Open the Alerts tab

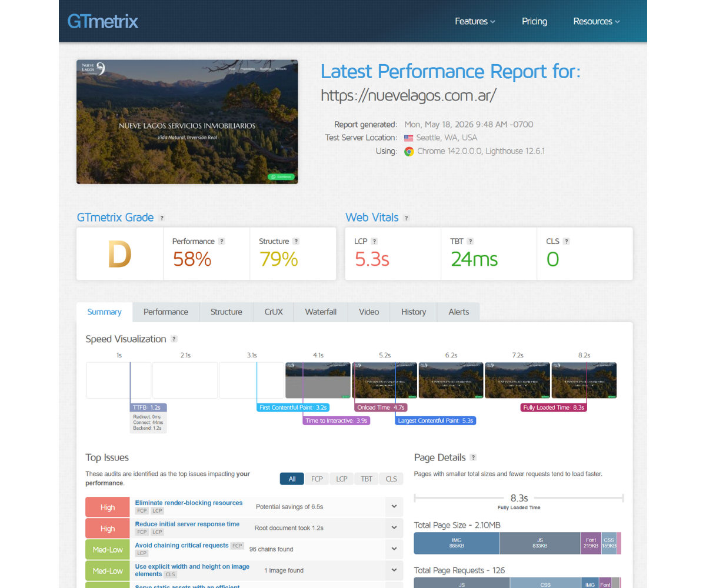[459, 312]
